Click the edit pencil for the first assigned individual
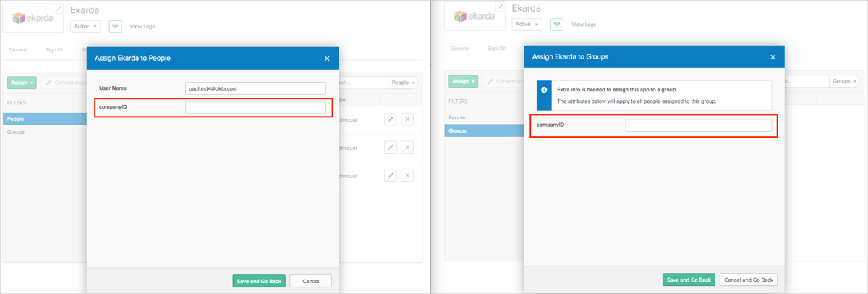 tap(391, 119)
